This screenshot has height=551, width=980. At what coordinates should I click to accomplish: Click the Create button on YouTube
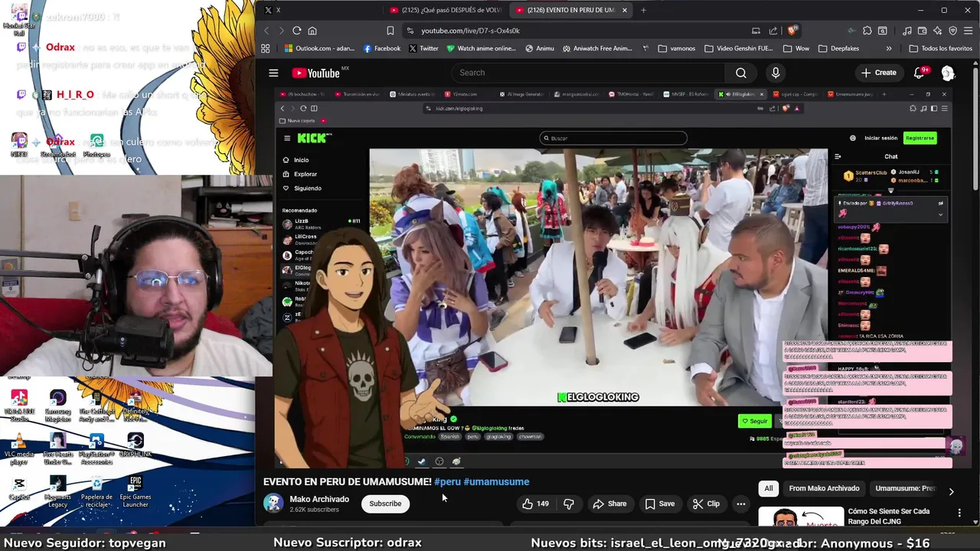pos(878,73)
